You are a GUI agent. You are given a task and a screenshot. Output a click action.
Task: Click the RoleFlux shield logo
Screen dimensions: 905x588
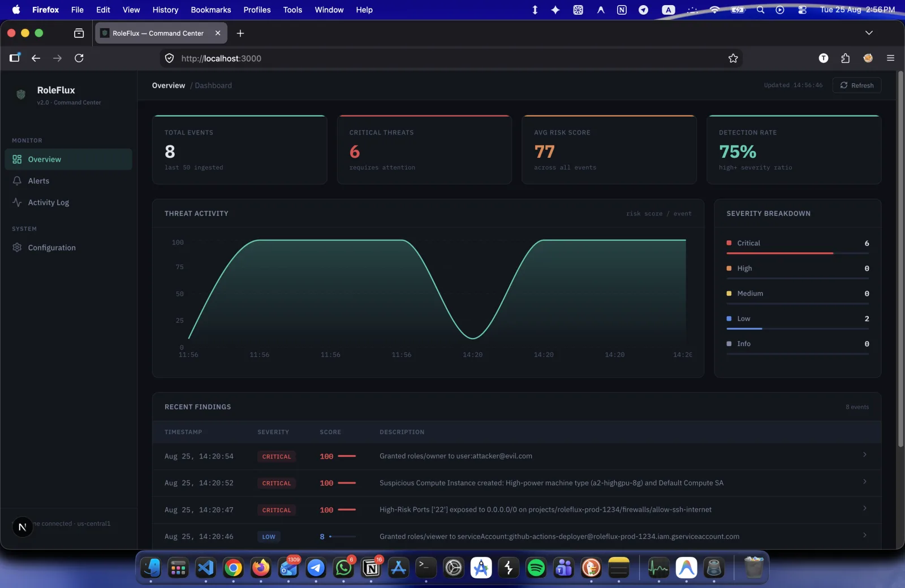21,94
